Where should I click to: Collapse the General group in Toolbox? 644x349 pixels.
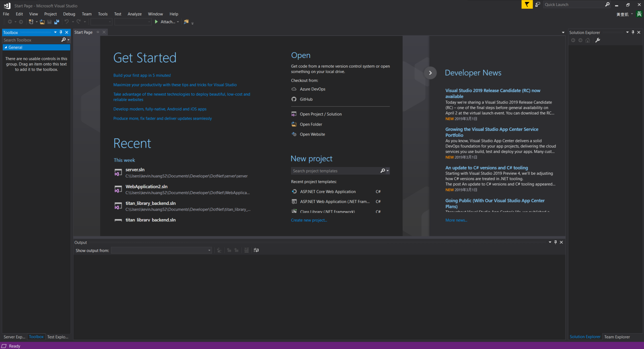6,47
